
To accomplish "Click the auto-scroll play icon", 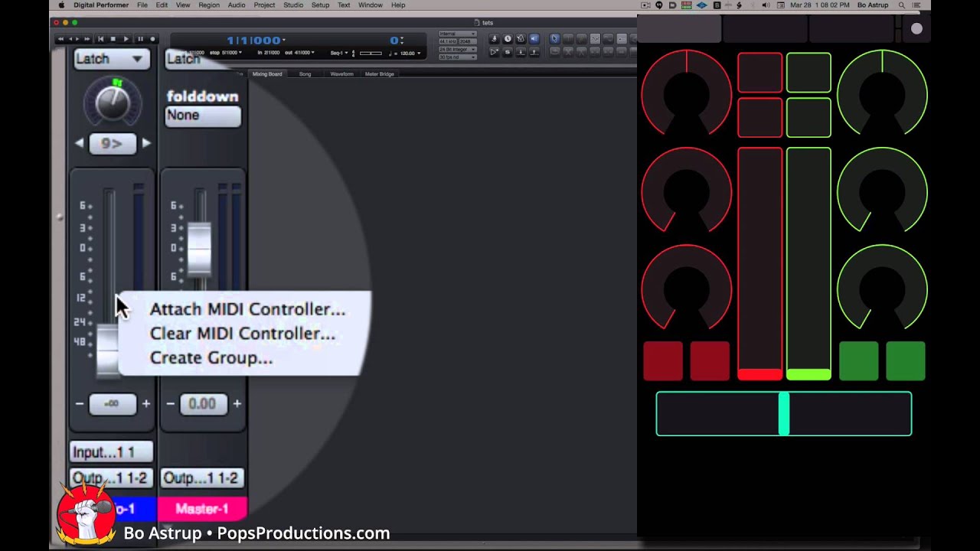I will coord(494,52).
